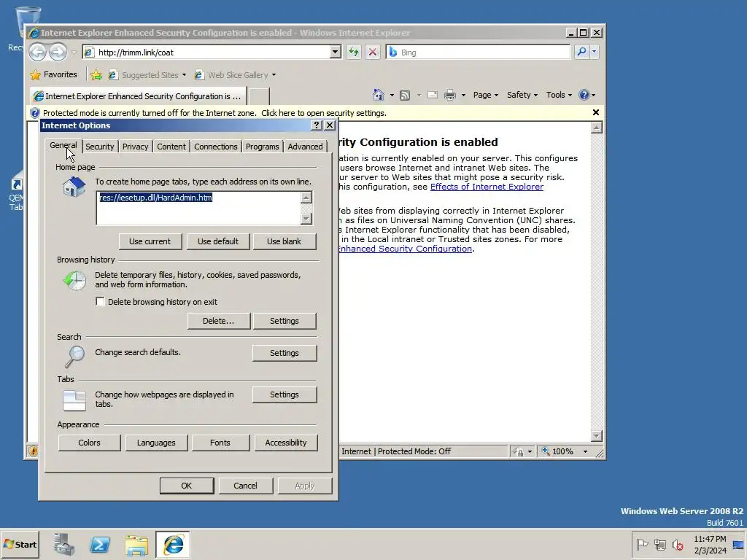Click the IE Back navigation arrow
The height and width of the screenshot is (560, 747).
coord(38,52)
